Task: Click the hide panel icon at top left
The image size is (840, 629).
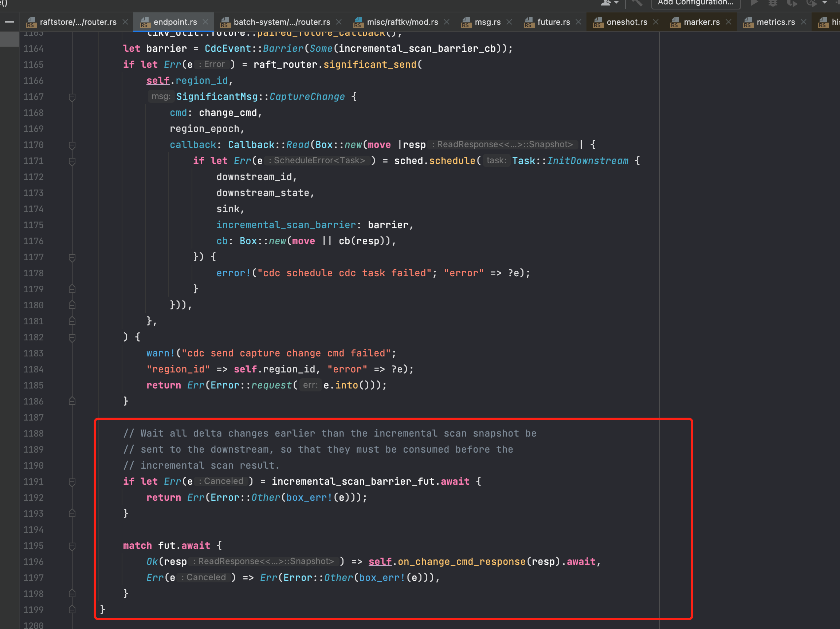Action: tap(9, 22)
